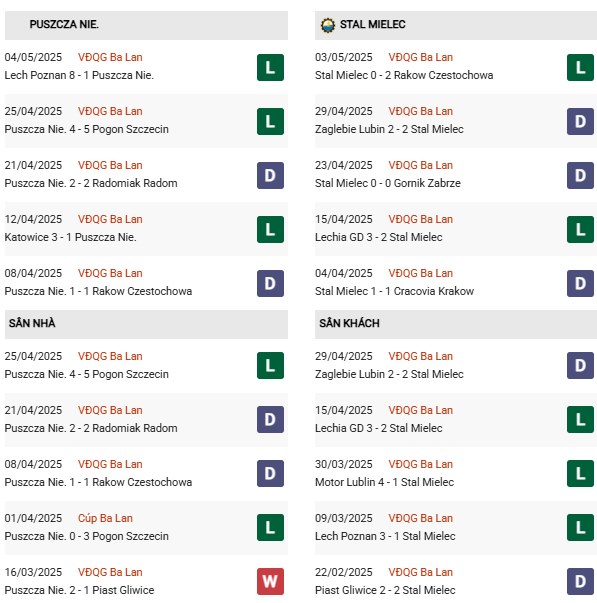
Task: Click L badge for Cúp Ba Lan Pogon match
Action: pyautogui.click(x=270, y=528)
